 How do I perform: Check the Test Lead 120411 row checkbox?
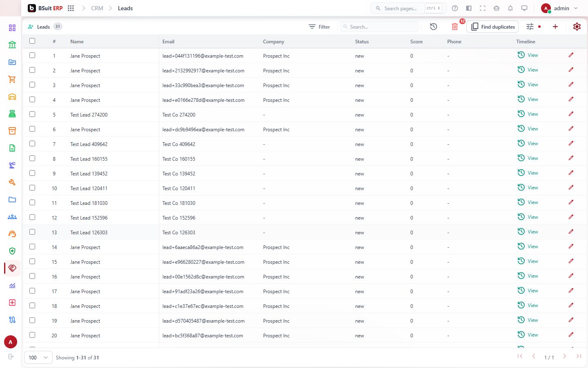(x=32, y=188)
